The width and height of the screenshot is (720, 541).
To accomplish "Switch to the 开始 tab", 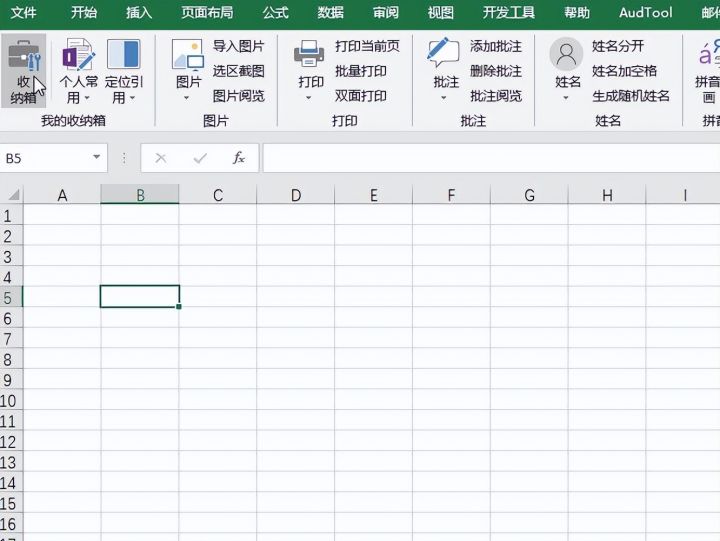I will click(84, 12).
